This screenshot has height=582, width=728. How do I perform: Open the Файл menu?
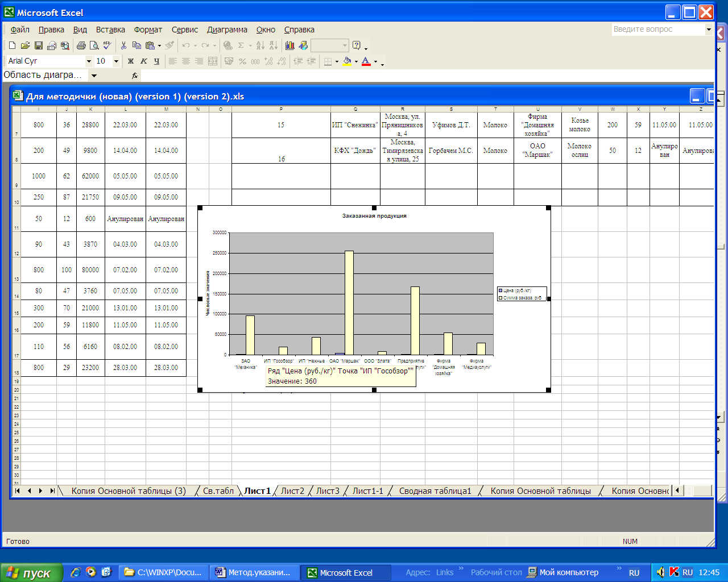click(x=20, y=30)
